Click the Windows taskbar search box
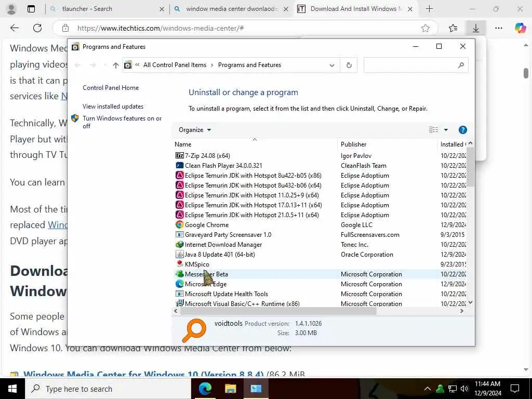532x399 pixels. click(108, 389)
